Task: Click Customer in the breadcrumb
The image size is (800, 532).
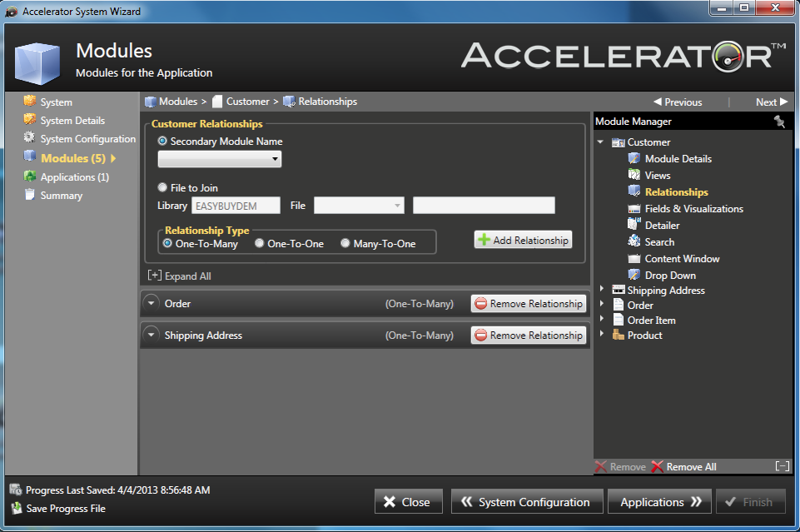Action: click(x=247, y=102)
